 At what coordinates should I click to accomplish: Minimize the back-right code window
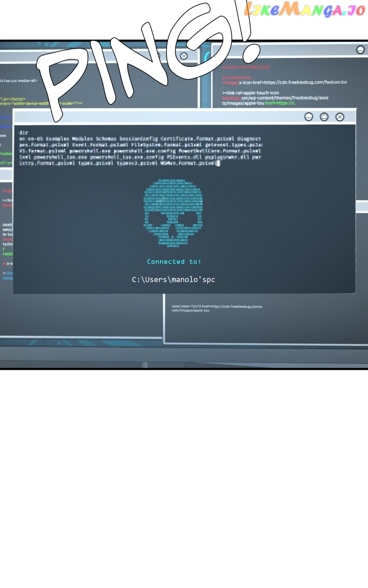click(361, 50)
